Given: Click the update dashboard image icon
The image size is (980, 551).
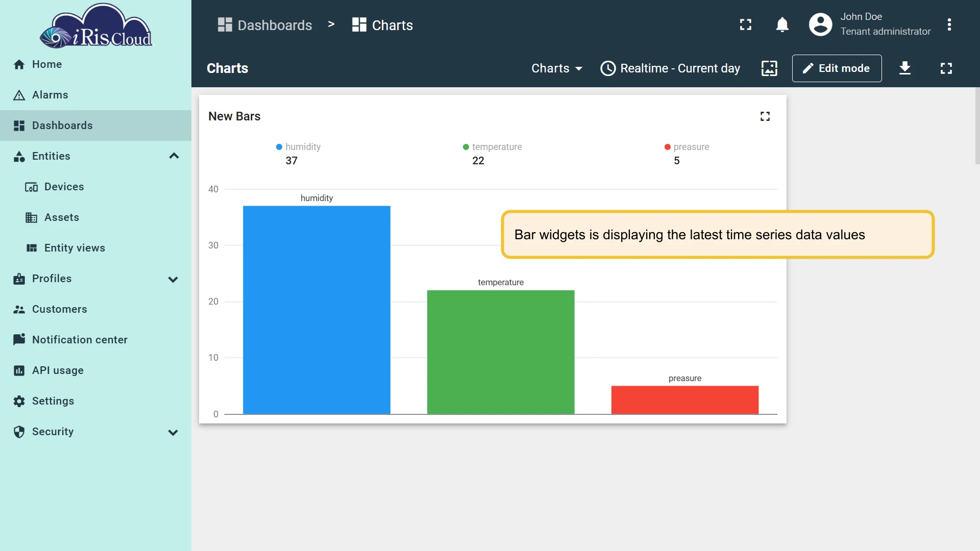Looking at the screenshot, I should (769, 68).
